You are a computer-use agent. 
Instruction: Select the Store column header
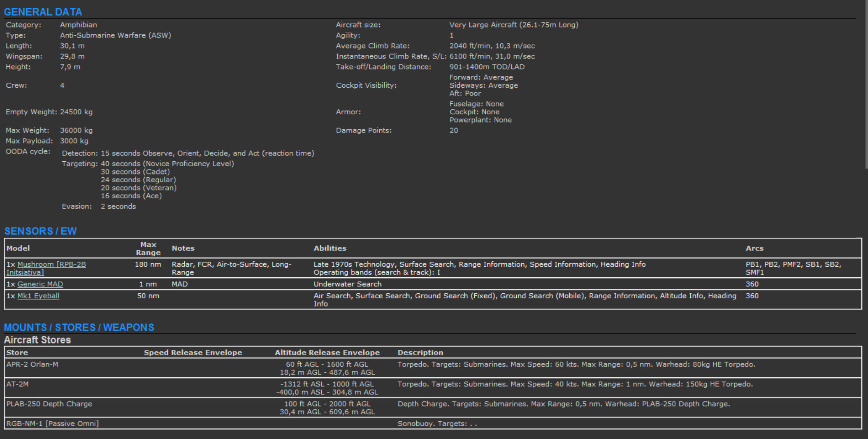coord(17,353)
